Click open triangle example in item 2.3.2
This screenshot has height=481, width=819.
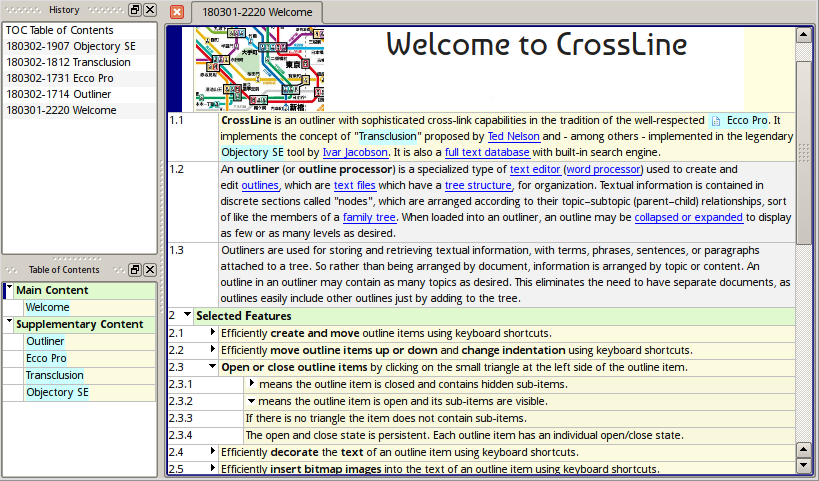click(x=251, y=401)
